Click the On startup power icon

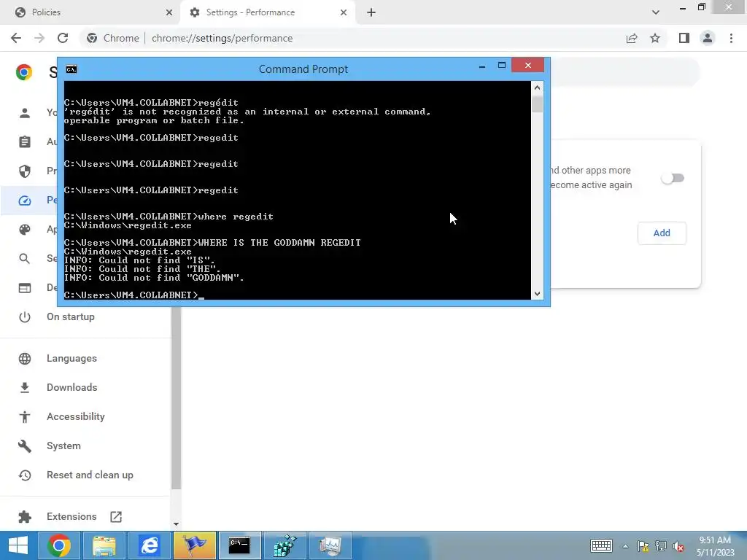pos(25,316)
